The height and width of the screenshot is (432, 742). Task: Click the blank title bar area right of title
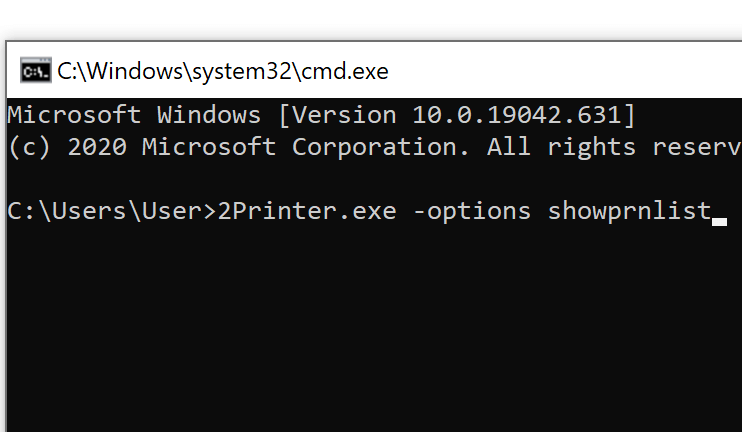pyautogui.click(x=563, y=70)
